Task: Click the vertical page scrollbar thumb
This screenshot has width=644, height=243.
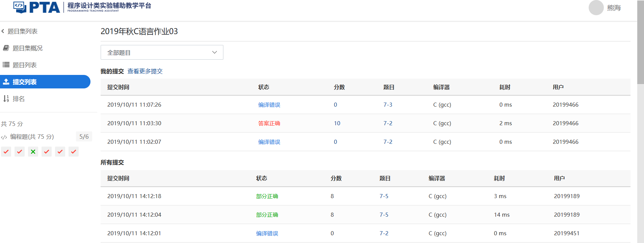Action: click(x=640, y=42)
